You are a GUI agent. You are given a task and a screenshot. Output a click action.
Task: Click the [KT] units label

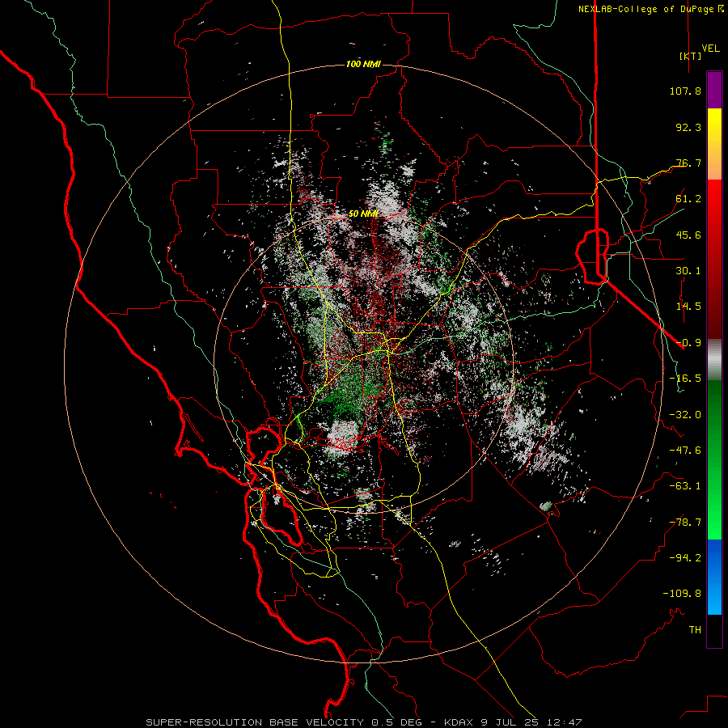pyautogui.click(x=691, y=56)
